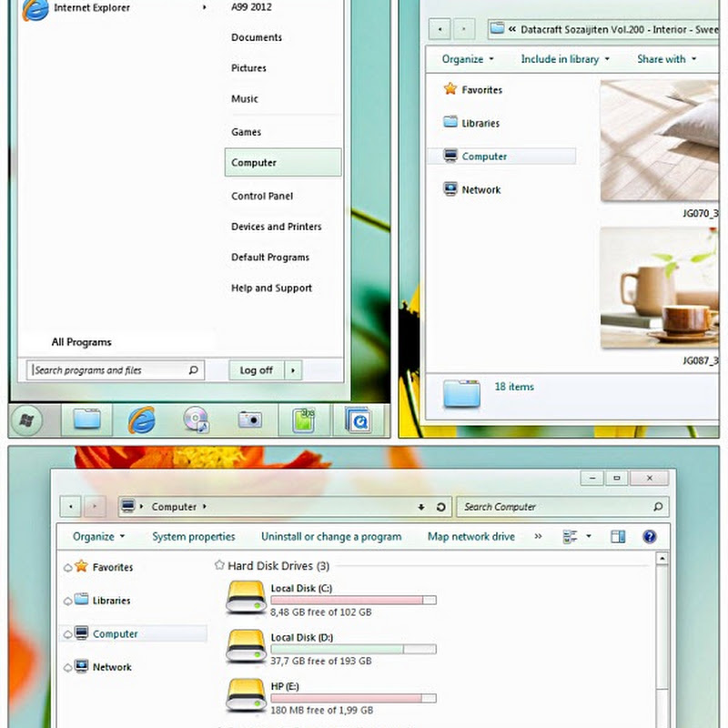Click Uninstall or change a program

tap(331, 537)
